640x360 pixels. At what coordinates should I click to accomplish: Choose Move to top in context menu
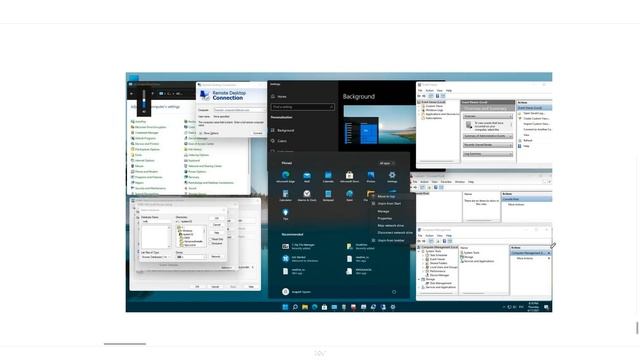coord(386,196)
